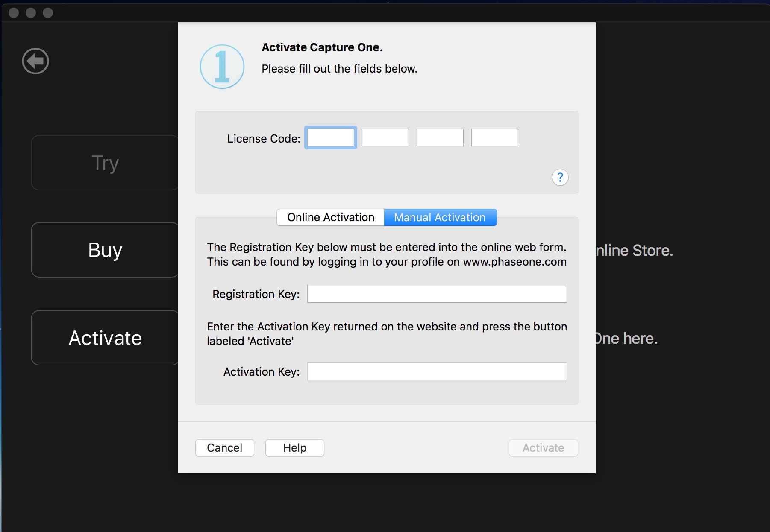This screenshot has height=532, width=770.
Task: Choose the Buy option in background window
Action: point(105,250)
